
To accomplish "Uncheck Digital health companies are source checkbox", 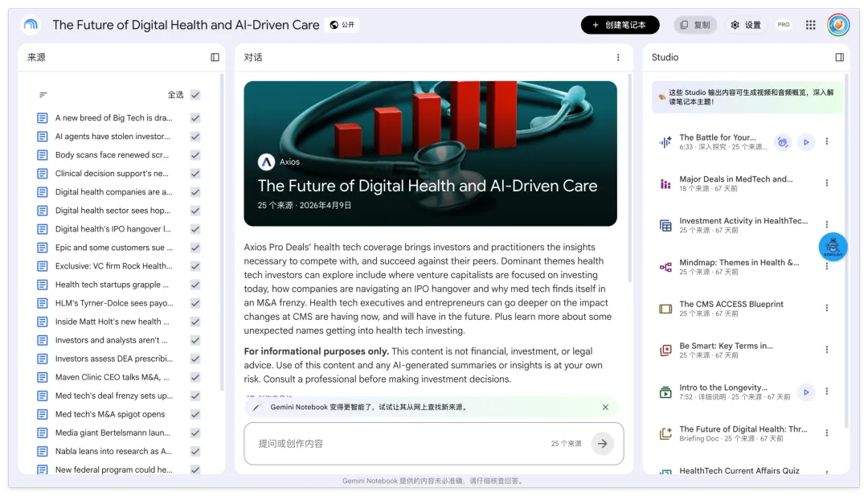I will (x=194, y=192).
